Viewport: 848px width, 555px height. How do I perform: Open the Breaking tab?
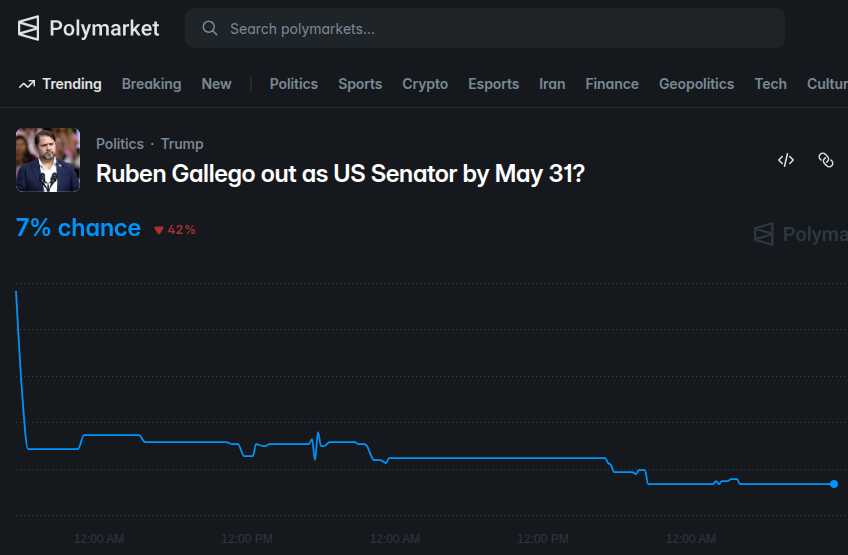coord(151,84)
